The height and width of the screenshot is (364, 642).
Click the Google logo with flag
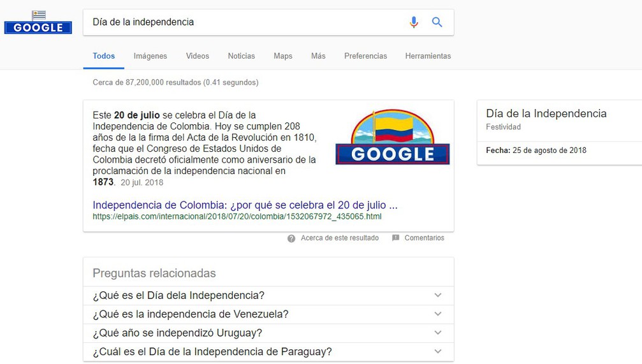pos(38,23)
